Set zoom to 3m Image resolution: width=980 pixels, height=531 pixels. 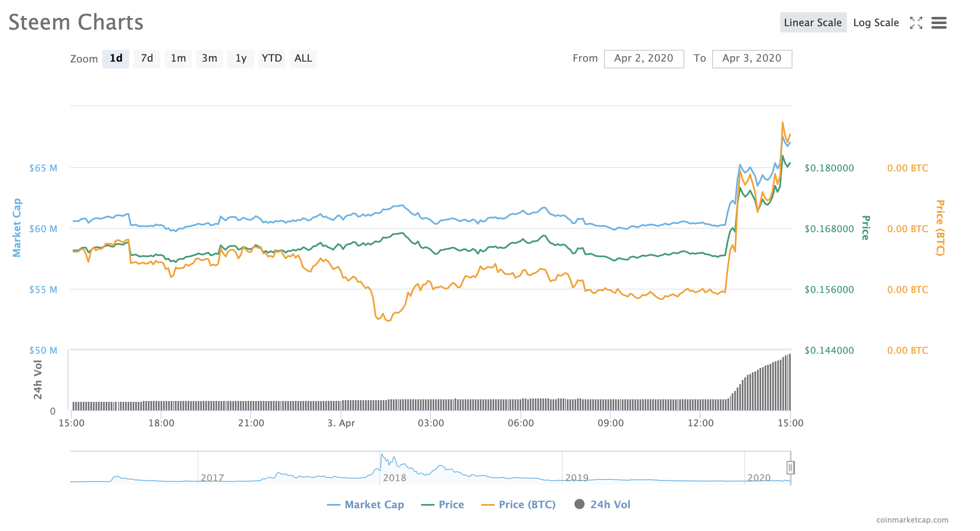(209, 58)
